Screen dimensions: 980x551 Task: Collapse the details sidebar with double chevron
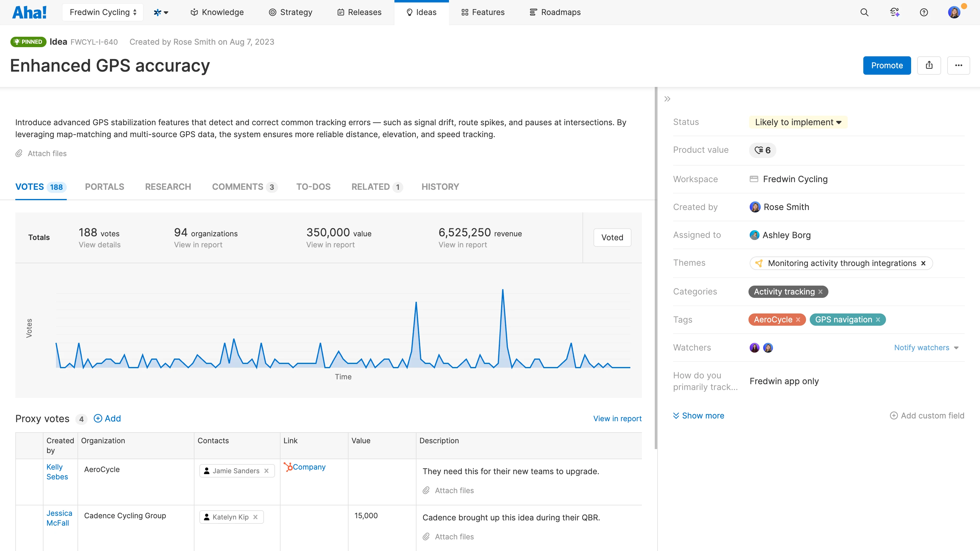(667, 99)
